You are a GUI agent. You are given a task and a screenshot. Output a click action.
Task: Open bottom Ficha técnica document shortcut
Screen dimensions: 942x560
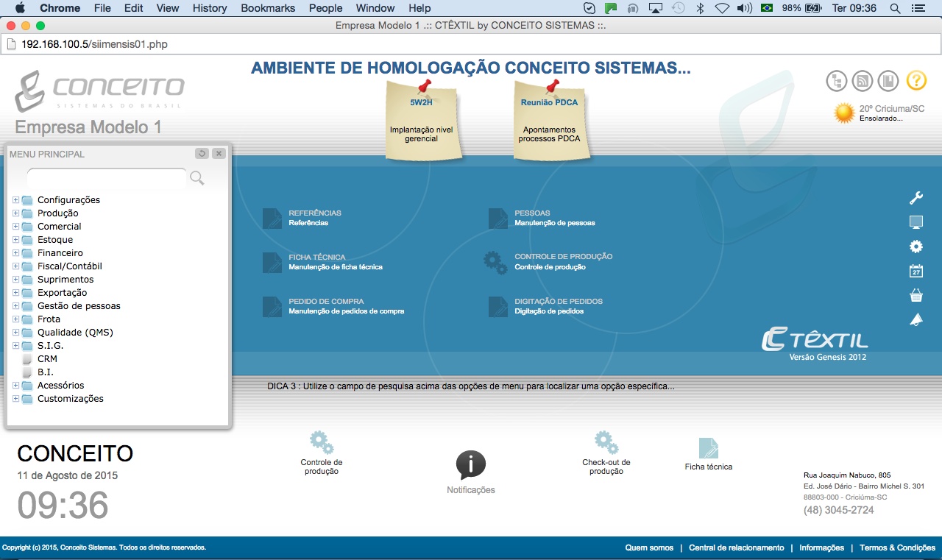(708, 448)
